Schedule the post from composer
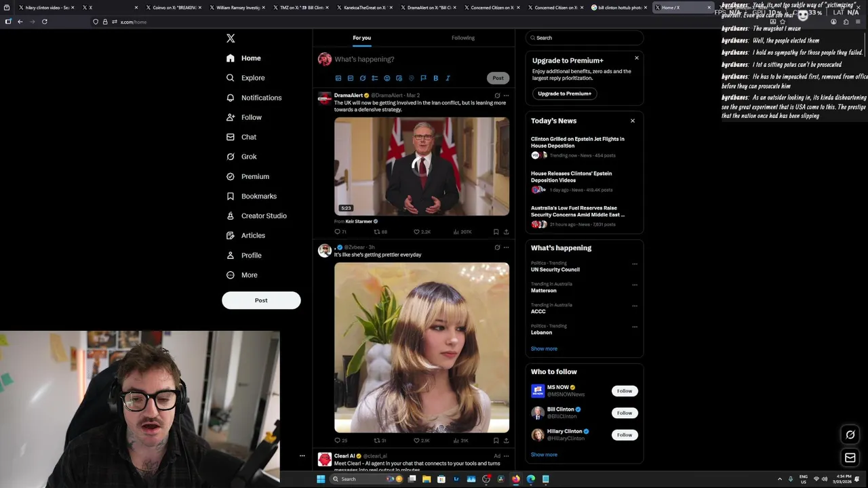The height and width of the screenshot is (488, 868). [x=399, y=78]
